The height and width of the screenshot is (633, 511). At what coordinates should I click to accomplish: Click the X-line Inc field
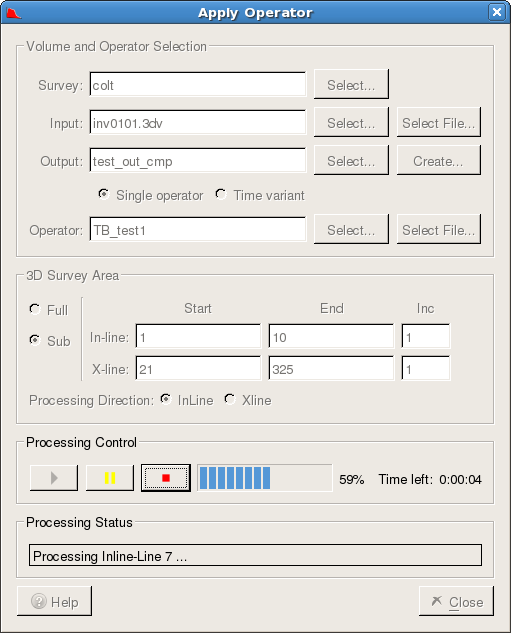[x=426, y=368]
